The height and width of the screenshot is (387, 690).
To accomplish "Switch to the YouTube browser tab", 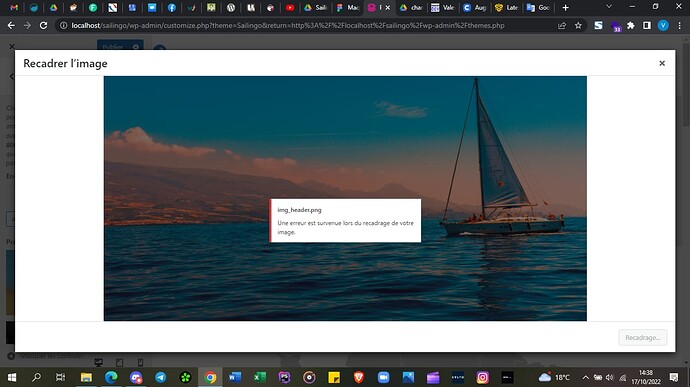I will coord(290,7).
